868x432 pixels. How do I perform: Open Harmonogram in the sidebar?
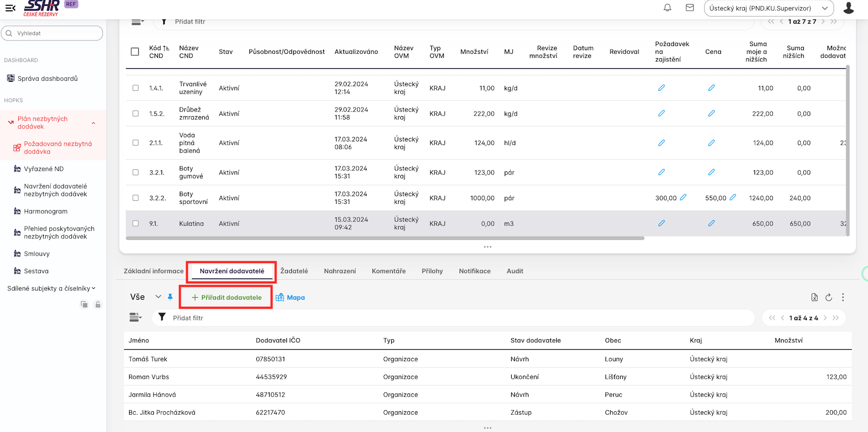tap(46, 211)
